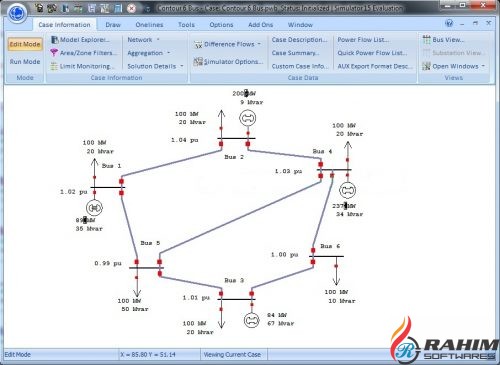Expand the Open Windows dropdown arrow
Screen dimensions: 500x365
pyautogui.click(x=483, y=66)
